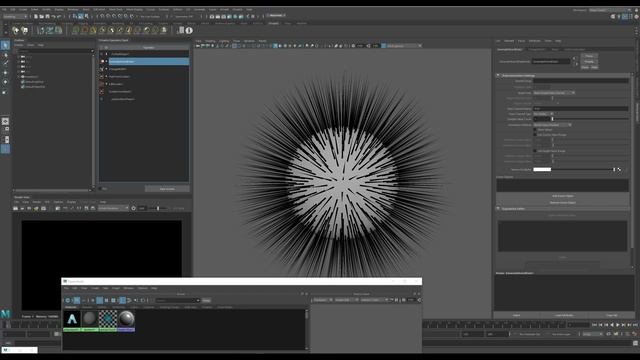Viewport: 640px width, 360px height.
Task: Click the Presets button in Attribute Editor
Action: coord(589,61)
